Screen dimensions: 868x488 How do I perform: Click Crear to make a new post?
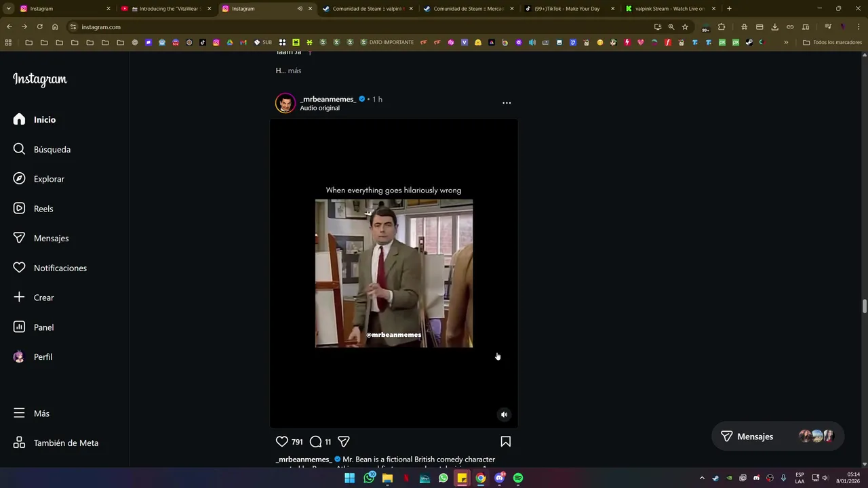[34, 298]
